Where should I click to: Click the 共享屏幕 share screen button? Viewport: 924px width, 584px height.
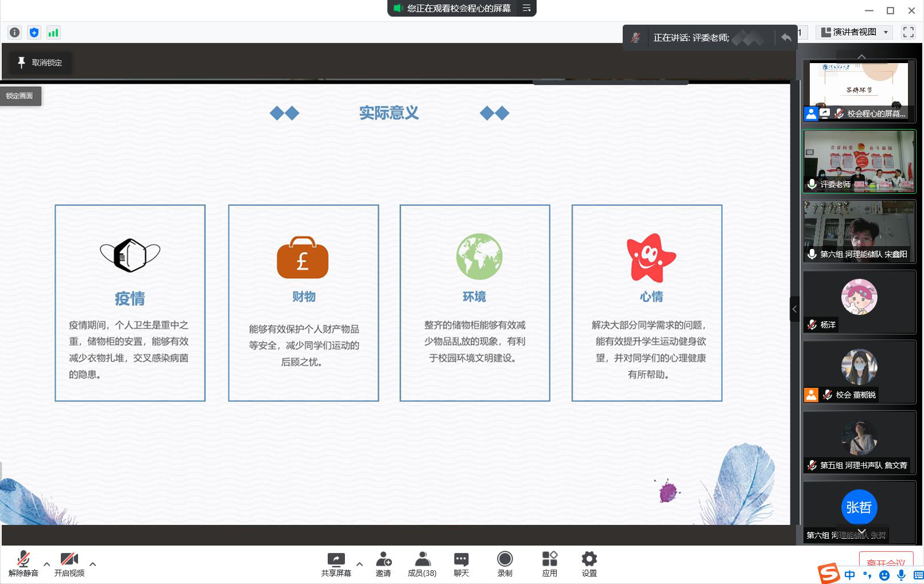coord(336,563)
